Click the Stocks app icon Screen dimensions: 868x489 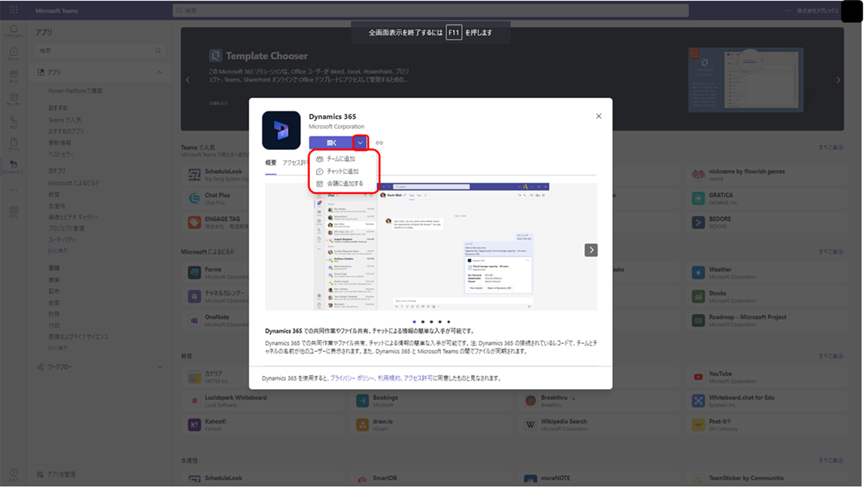698,296
